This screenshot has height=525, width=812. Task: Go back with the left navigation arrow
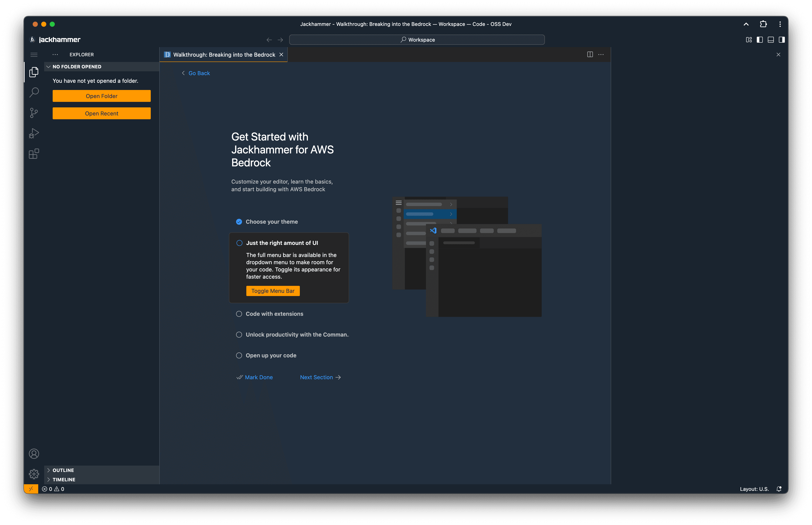click(x=269, y=40)
